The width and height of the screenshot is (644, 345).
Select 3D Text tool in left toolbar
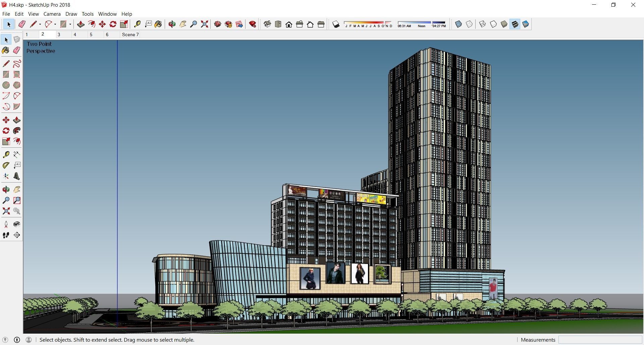pyautogui.click(x=17, y=176)
